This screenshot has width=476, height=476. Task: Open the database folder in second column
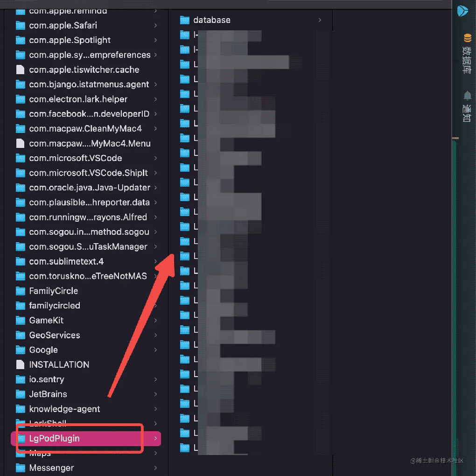tap(212, 20)
